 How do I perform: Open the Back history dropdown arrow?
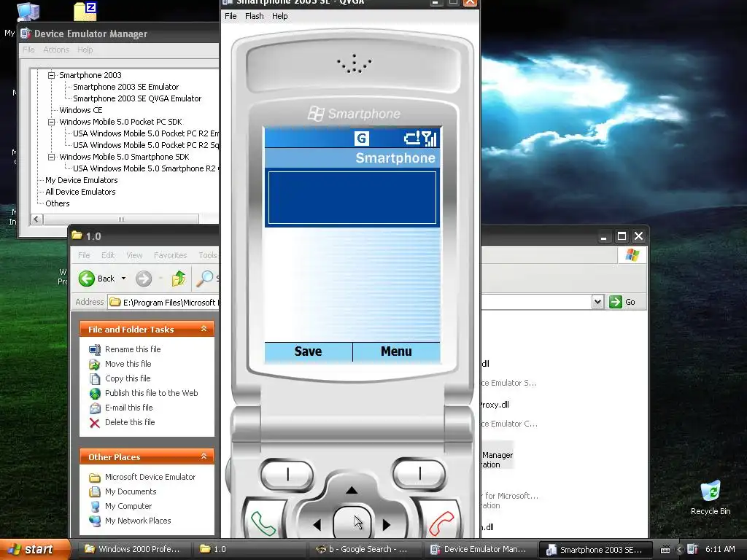tap(123, 279)
